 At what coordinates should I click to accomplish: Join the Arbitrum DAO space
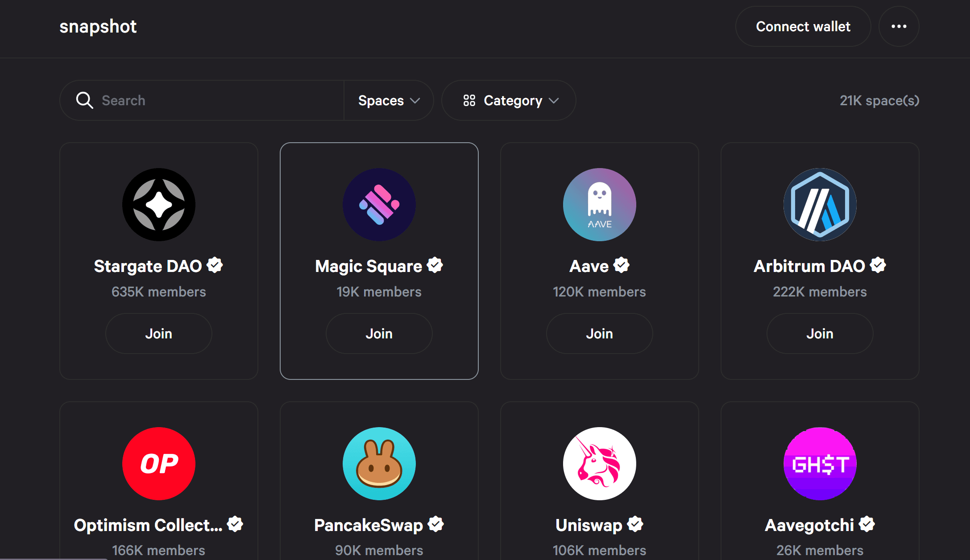pos(820,334)
